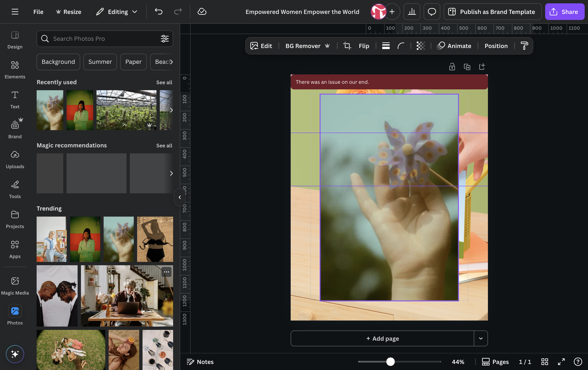Viewport: 588px width, 370px height.
Task: Open corner rounding icon
Action: click(x=401, y=46)
